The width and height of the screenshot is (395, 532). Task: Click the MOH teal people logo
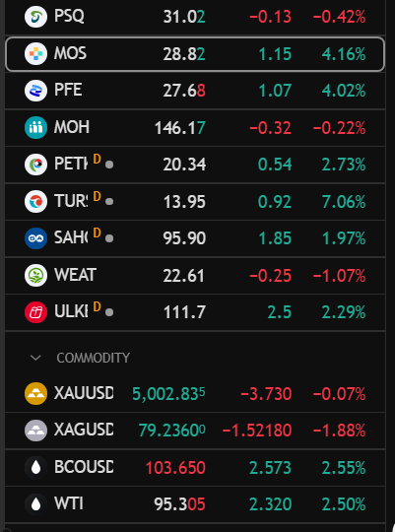coord(35,127)
